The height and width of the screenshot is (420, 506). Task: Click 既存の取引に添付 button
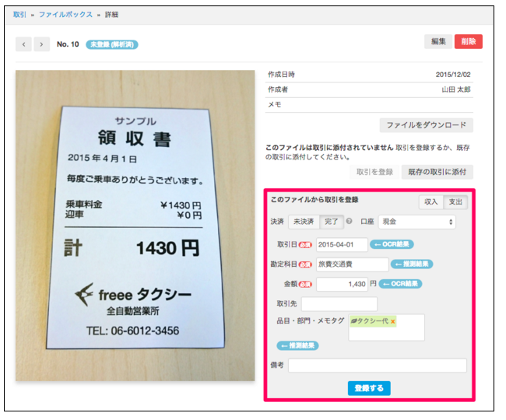coord(437,172)
